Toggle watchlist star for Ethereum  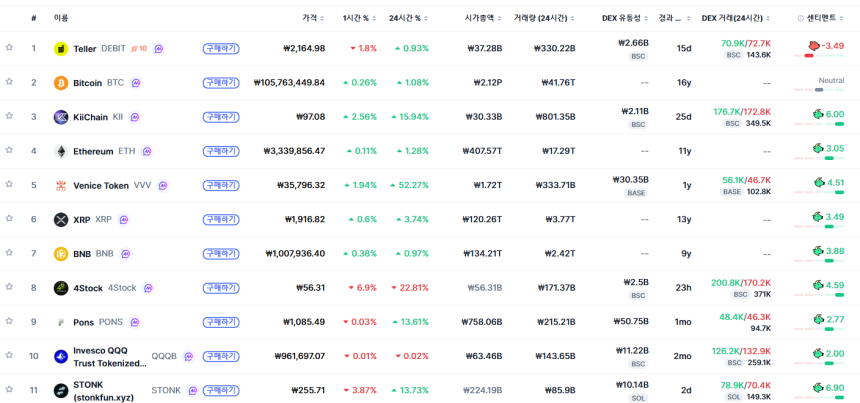click(x=9, y=150)
